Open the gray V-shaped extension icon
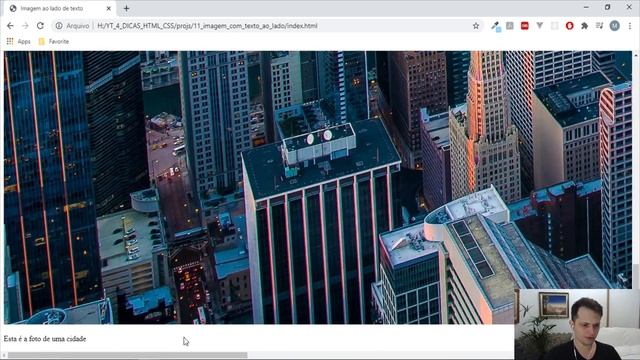Image resolution: width=640 pixels, height=360 pixels. (540, 26)
